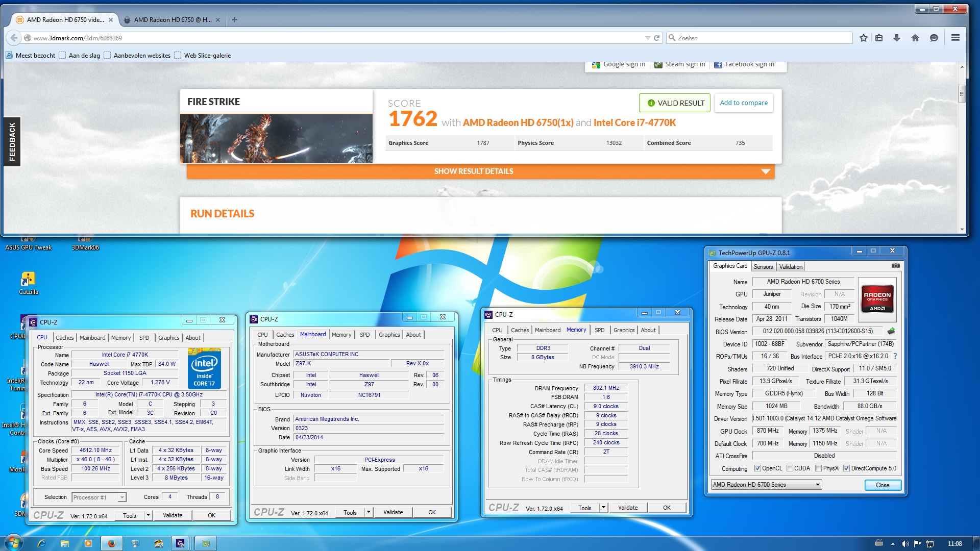Open the Windows Start menu

[x=13, y=543]
